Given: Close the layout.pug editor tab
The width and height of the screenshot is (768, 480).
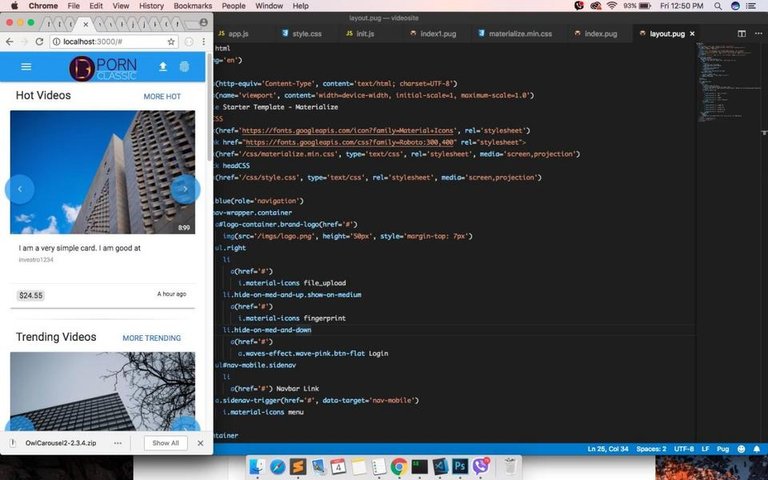Looking at the screenshot, I should pyautogui.click(x=692, y=34).
